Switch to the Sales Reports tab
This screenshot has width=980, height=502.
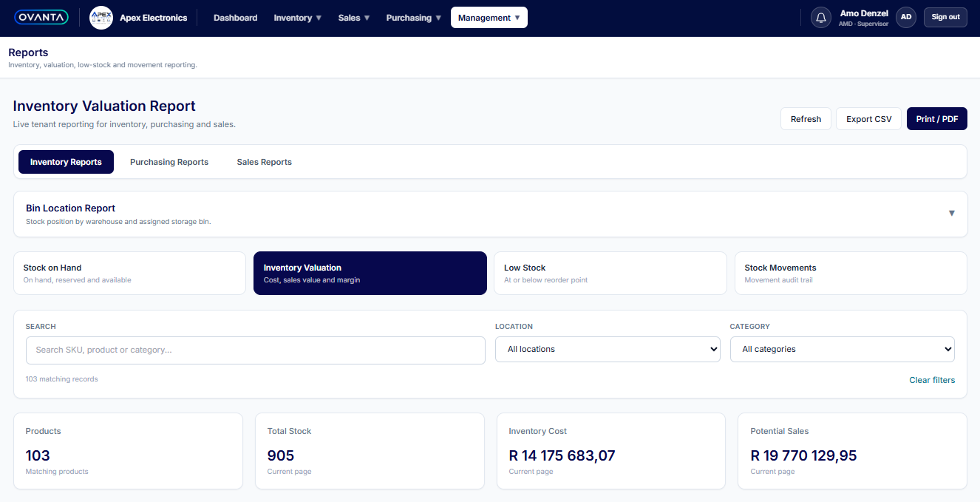coord(265,162)
